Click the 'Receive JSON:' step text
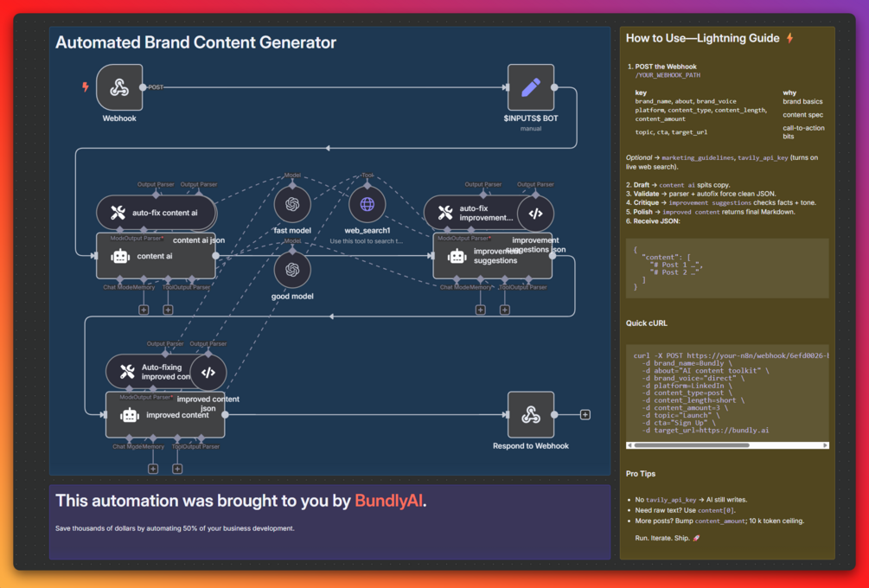The width and height of the screenshot is (869, 588). coord(657,221)
